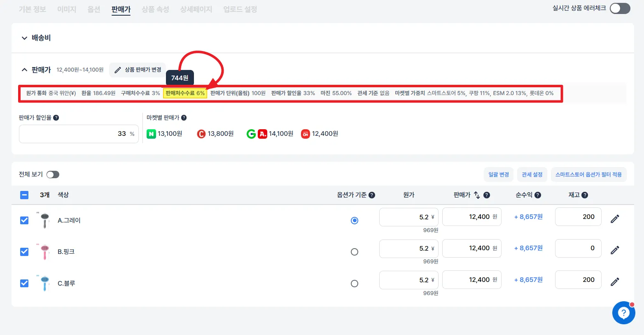Viewport: 644px width, 335px height.
Task: Click the pencil edit icon on A.그레이 row
Action: click(615, 219)
